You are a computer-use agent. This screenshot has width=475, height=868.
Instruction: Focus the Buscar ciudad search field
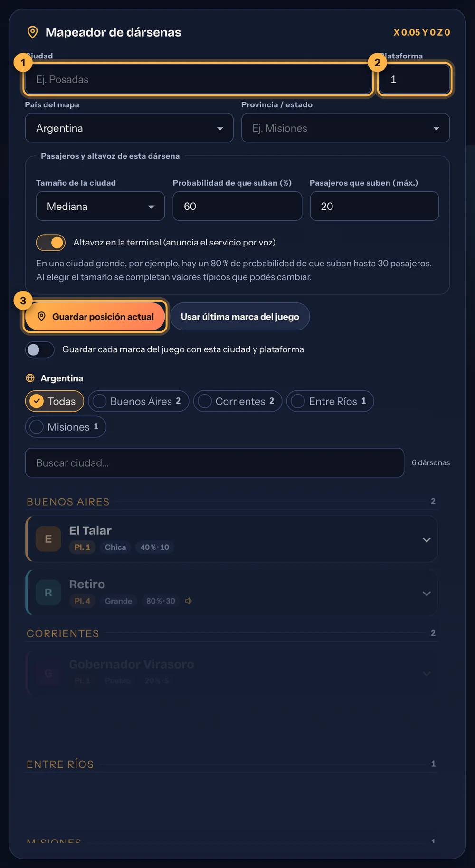(215, 462)
